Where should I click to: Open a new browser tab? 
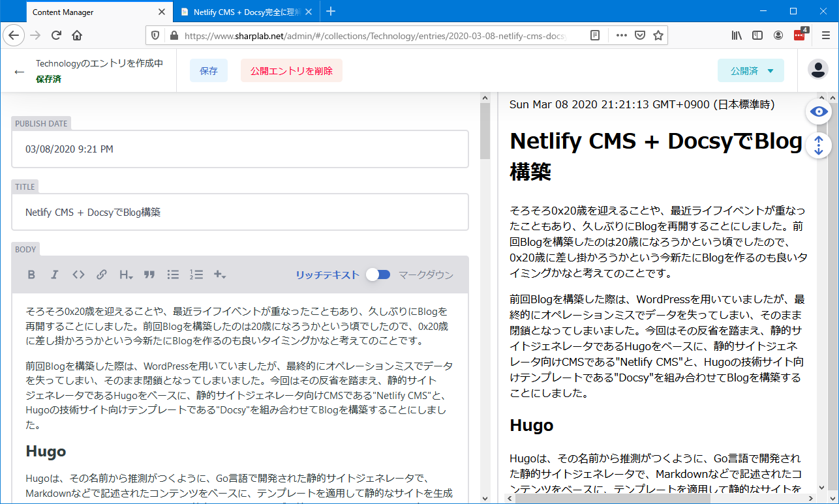click(331, 11)
